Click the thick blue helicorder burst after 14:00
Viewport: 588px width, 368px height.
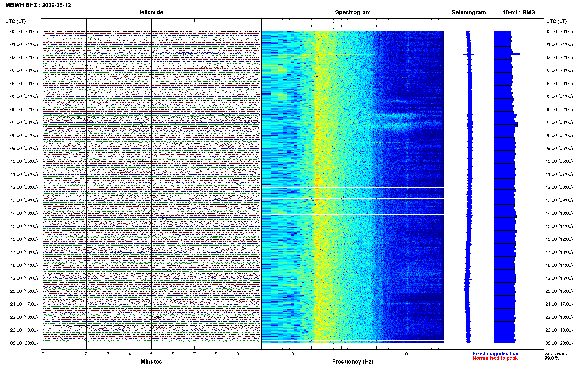168,217
